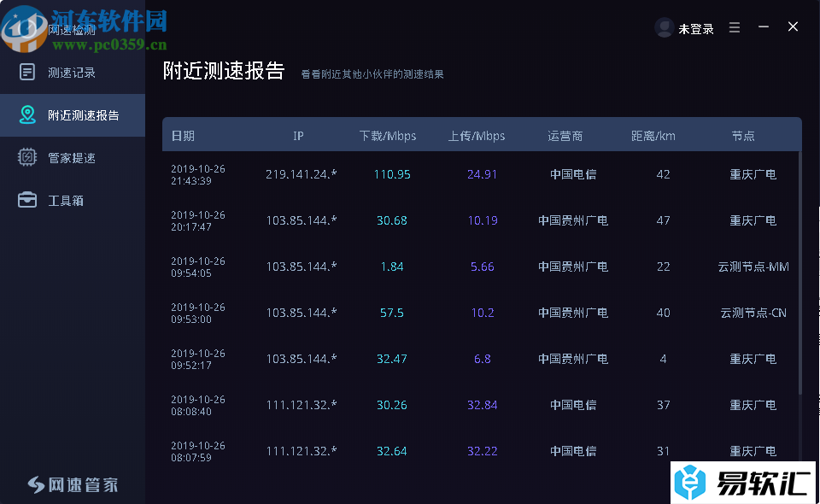Viewport: 820px width, 504px height.
Task: Click the IP column header
Action: (298, 136)
